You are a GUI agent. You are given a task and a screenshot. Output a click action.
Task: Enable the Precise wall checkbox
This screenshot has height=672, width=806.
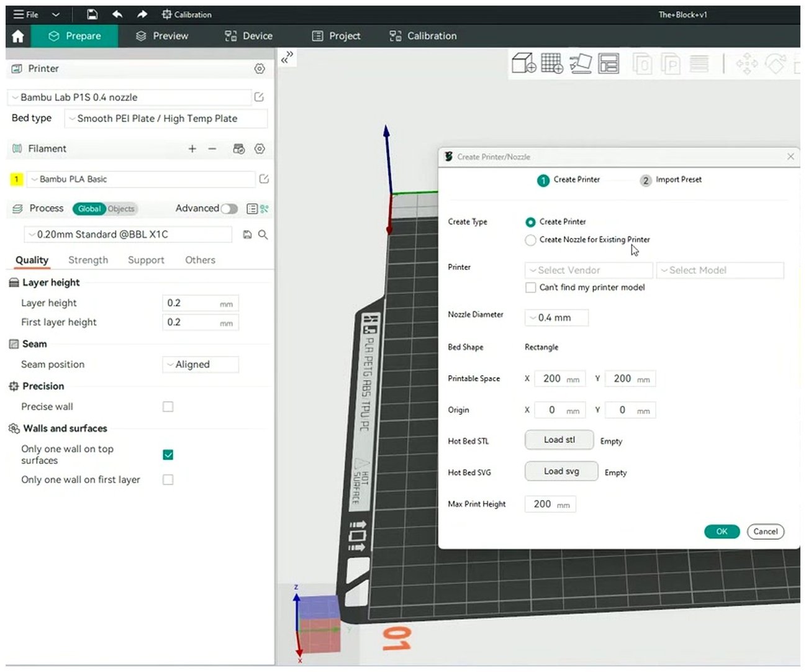[x=168, y=407]
